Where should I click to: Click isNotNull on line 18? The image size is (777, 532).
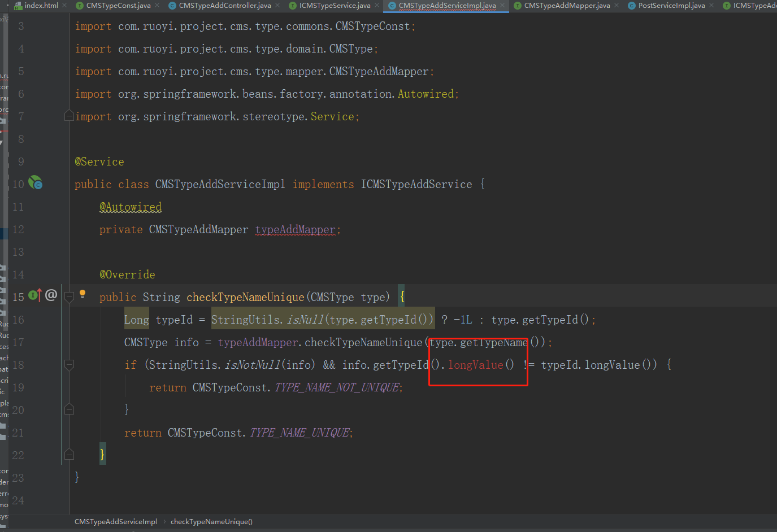(x=252, y=365)
